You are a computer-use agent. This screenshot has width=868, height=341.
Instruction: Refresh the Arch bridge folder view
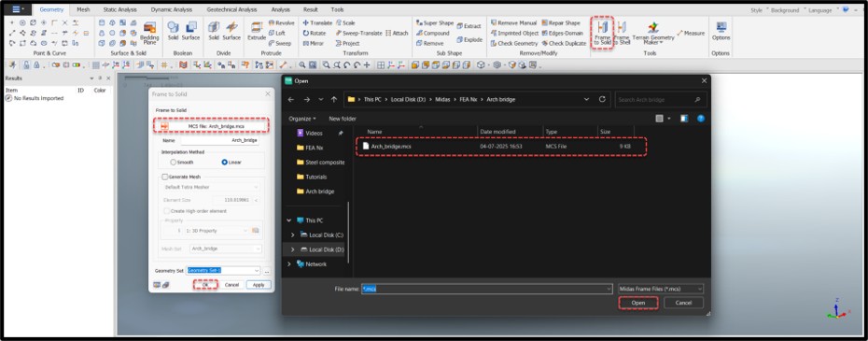click(602, 99)
